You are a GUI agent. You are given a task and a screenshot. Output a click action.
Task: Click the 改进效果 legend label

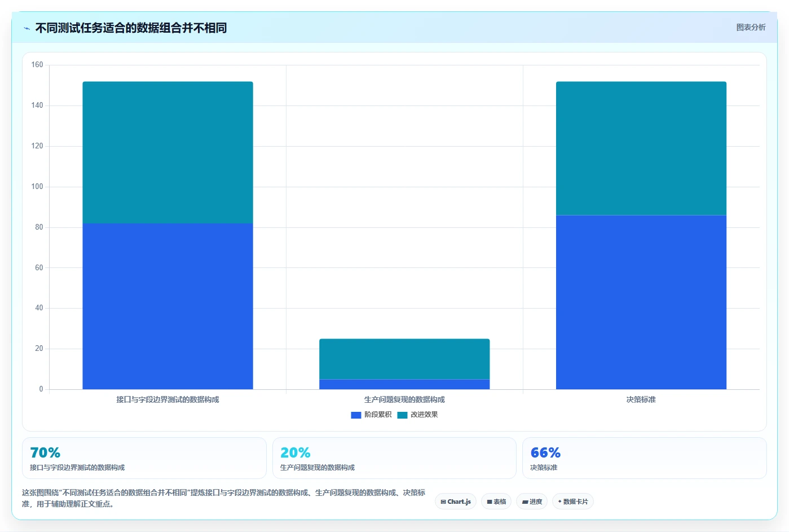424,415
